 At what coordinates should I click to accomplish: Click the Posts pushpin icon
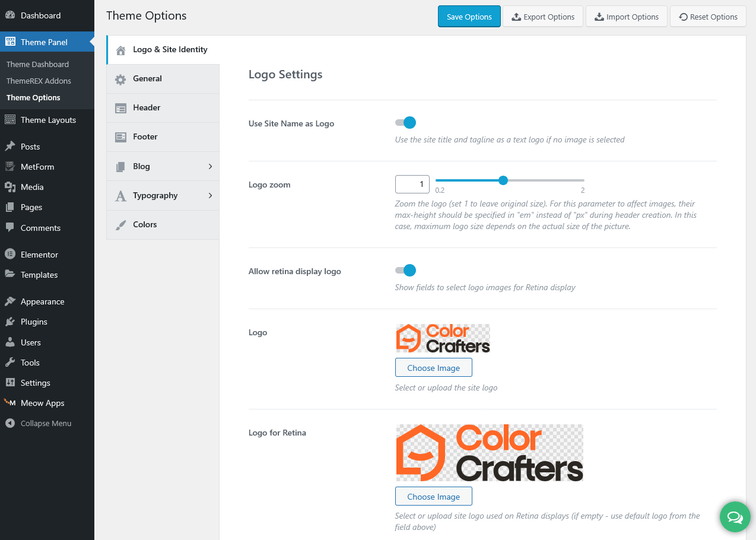coord(10,147)
